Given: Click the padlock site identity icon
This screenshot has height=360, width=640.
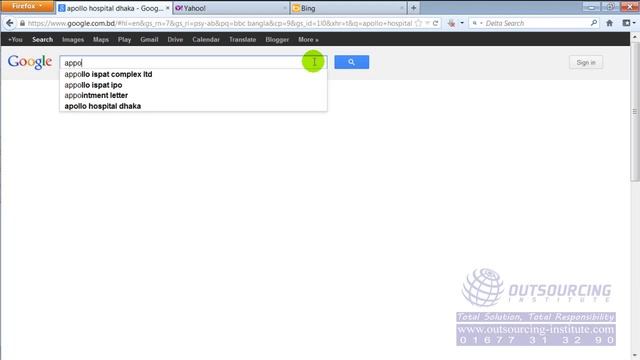Looking at the screenshot, I should click(22, 23).
